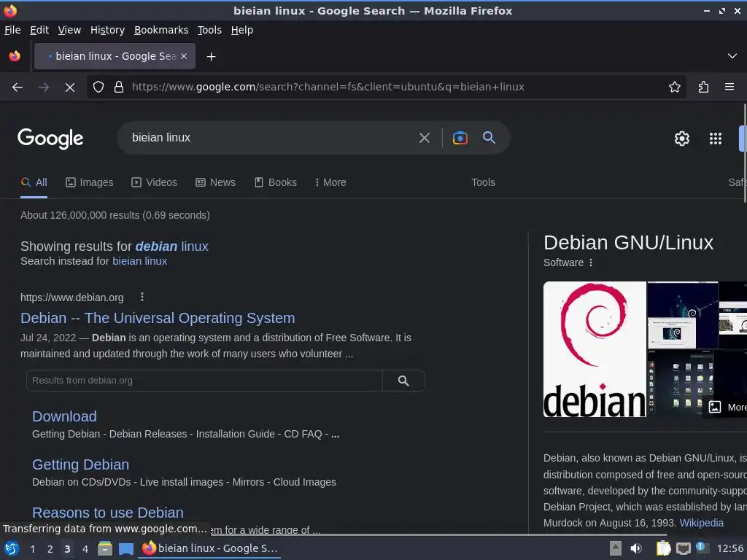The image size is (747, 560).
Task: Open Firefox hamburger application menu
Action: pos(729,87)
